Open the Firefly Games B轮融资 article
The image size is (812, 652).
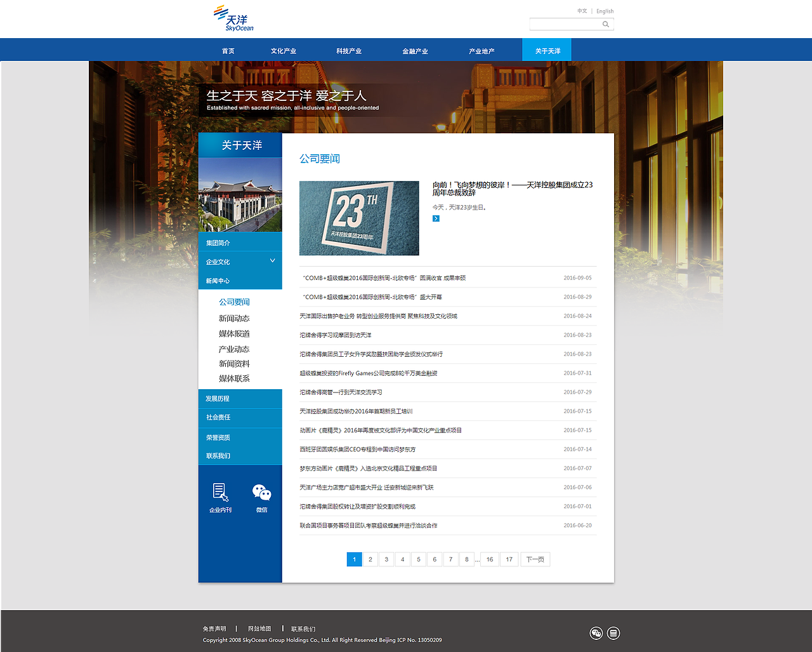pos(369,373)
